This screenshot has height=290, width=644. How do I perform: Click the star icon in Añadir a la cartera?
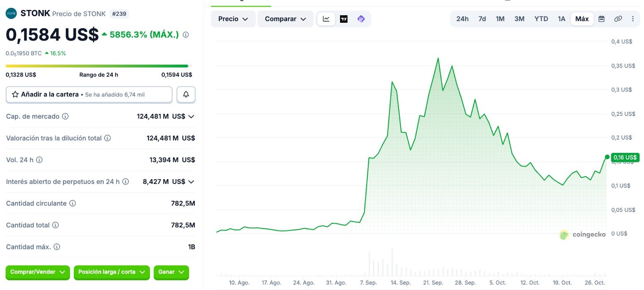(x=15, y=94)
